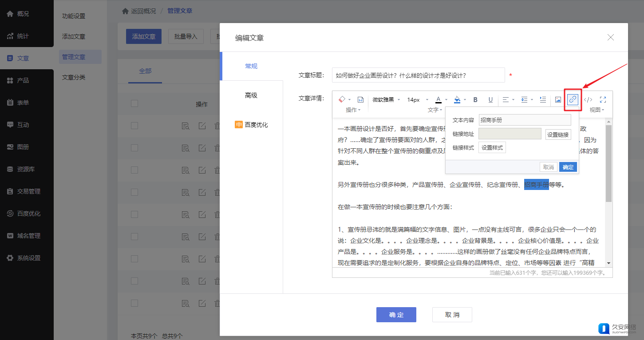Click the blue 添加文章 button

click(x=143, y=36)
